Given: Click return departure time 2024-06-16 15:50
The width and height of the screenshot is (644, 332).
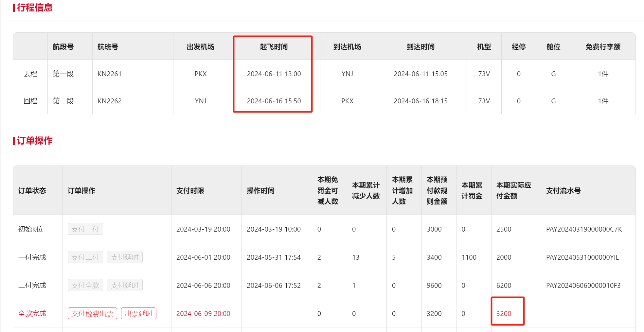Looking at the screenshot, I should [274, 101].
